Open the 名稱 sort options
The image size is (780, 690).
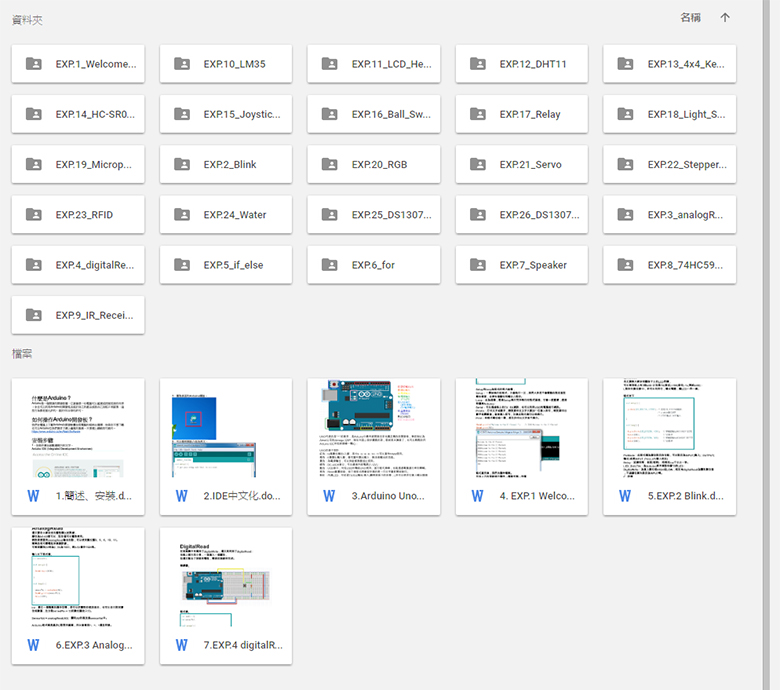tap(690, 18)
